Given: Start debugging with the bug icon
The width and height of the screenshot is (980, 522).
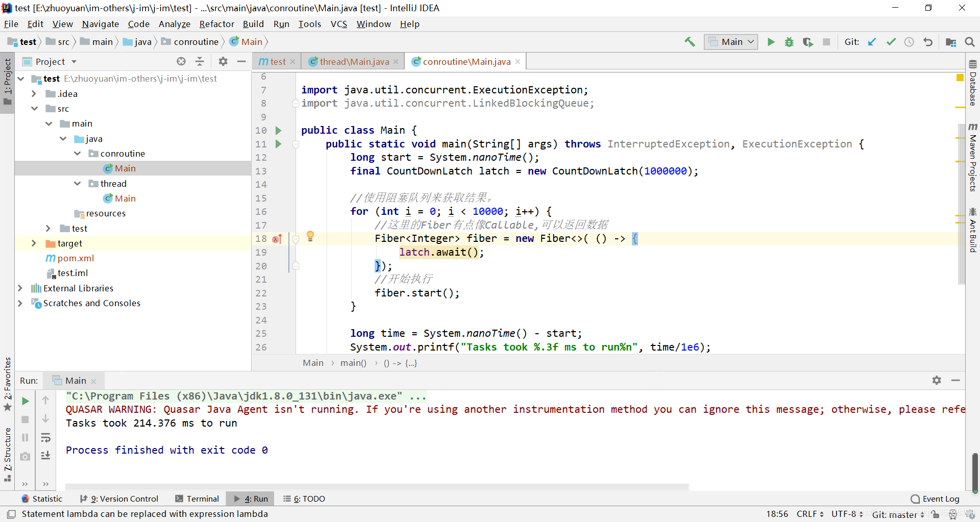Looking at the screenshot, I should [789, 42].
